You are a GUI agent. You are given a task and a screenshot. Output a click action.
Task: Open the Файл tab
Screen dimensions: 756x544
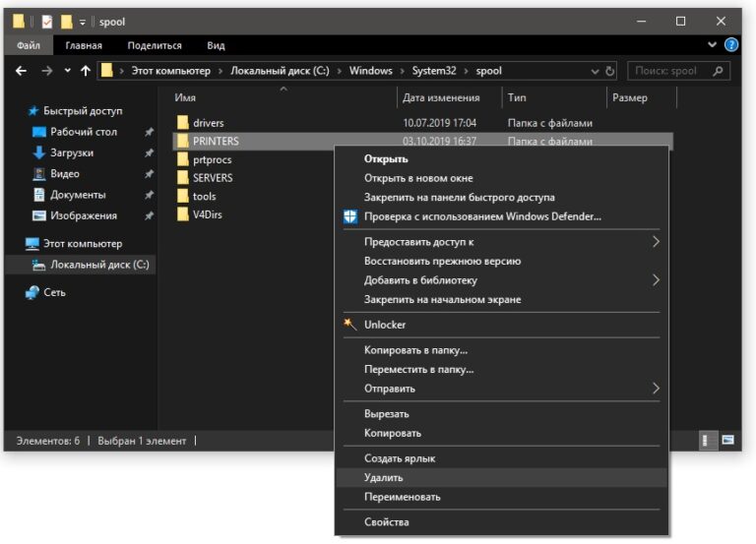click(29, 45)
